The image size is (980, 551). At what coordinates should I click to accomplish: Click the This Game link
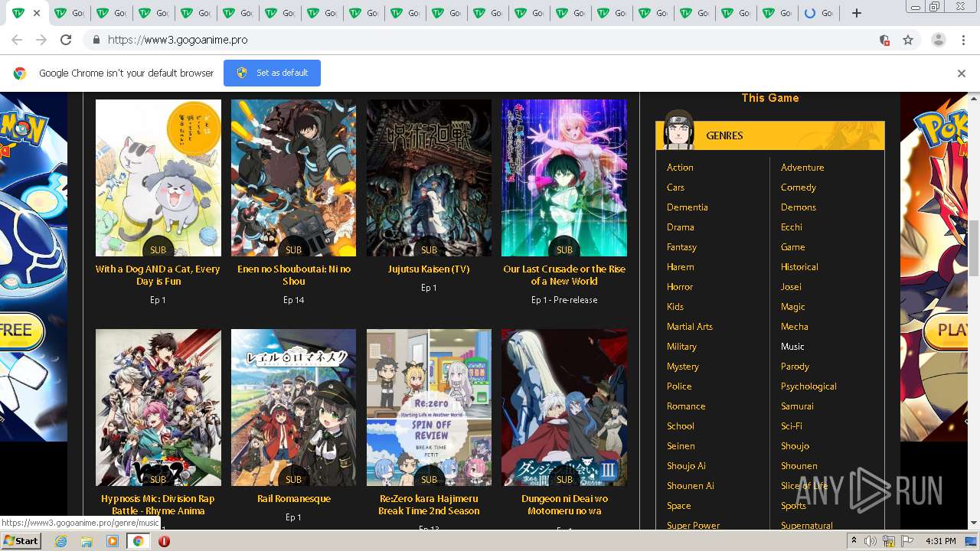(770, 98)
